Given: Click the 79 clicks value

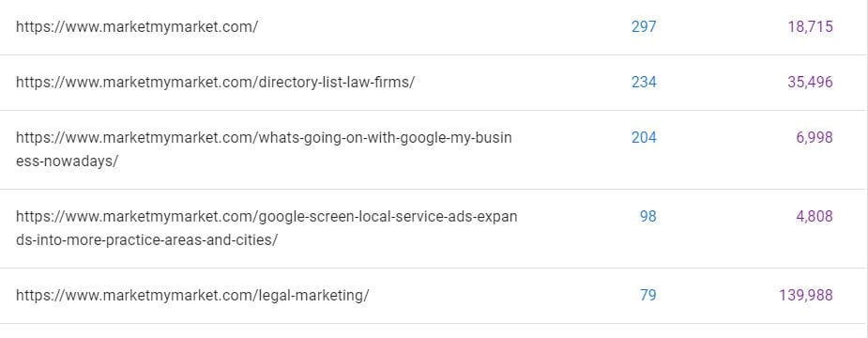Looking at the screenshot, I should (647, 296).
